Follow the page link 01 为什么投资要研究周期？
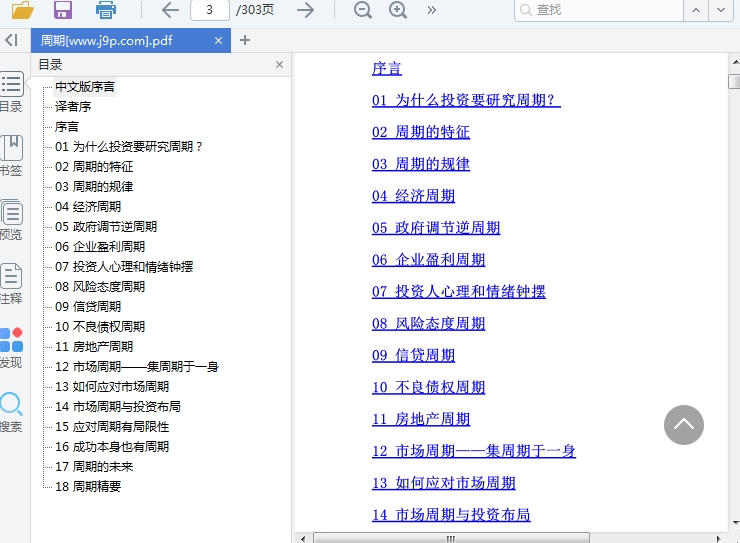740x543 pixels. pos(466,100)
